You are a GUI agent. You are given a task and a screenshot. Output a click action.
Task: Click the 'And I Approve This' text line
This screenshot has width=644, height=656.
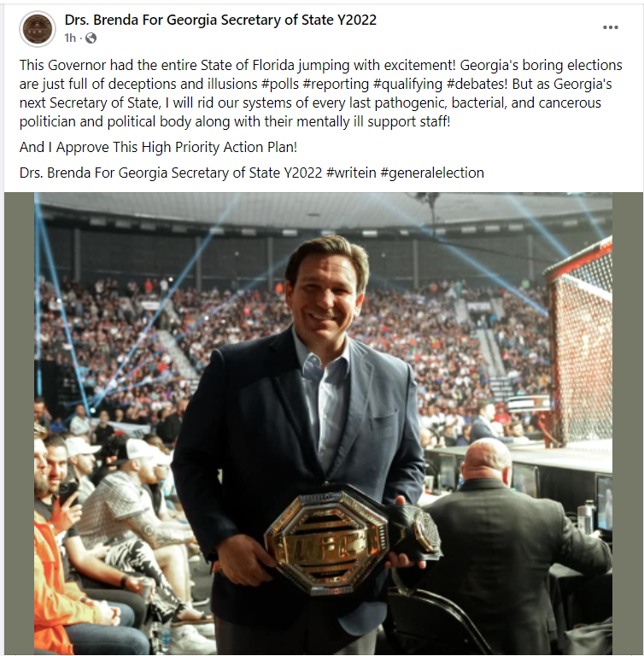tap(158, 147)
